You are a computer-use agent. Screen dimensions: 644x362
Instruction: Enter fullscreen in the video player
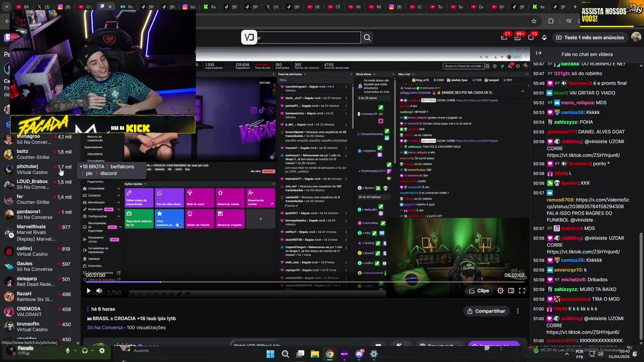point(522,291)
